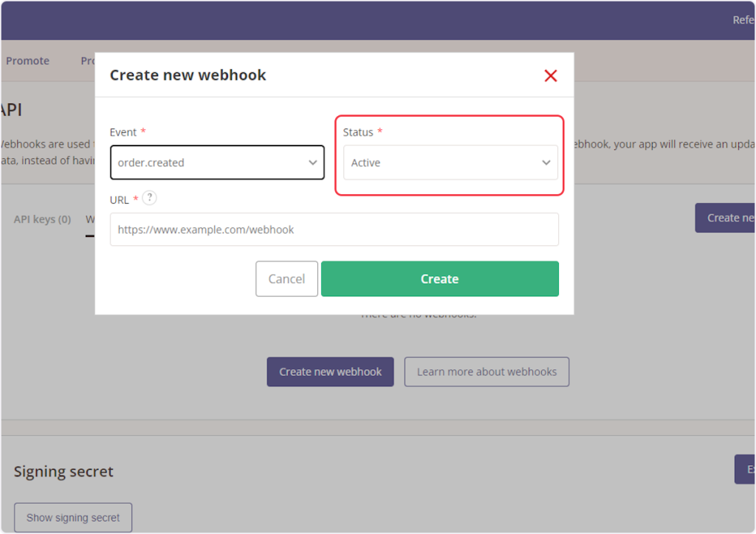Click the Create new webhook dialog title

188,75
